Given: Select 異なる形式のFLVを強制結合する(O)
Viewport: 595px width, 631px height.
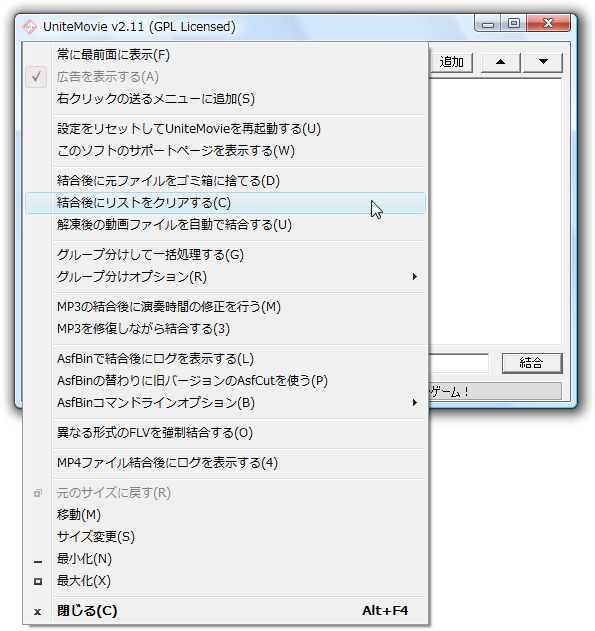Looking at the screenshot, I should tap(225, 433).
